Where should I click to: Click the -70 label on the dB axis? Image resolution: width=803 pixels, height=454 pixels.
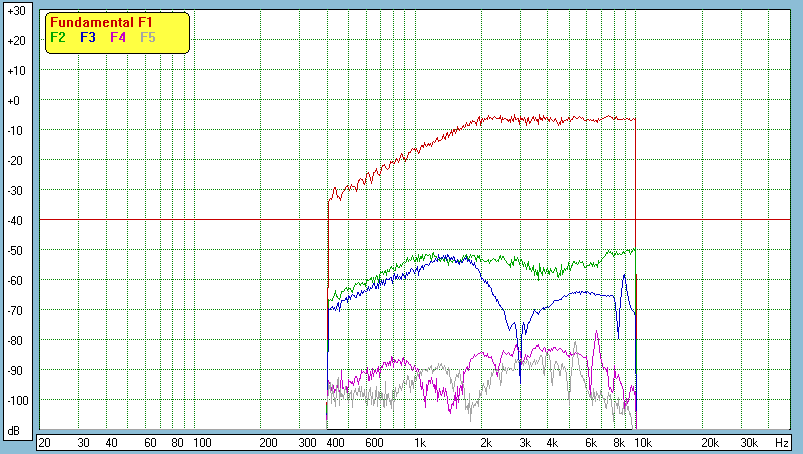click(15, 311)
